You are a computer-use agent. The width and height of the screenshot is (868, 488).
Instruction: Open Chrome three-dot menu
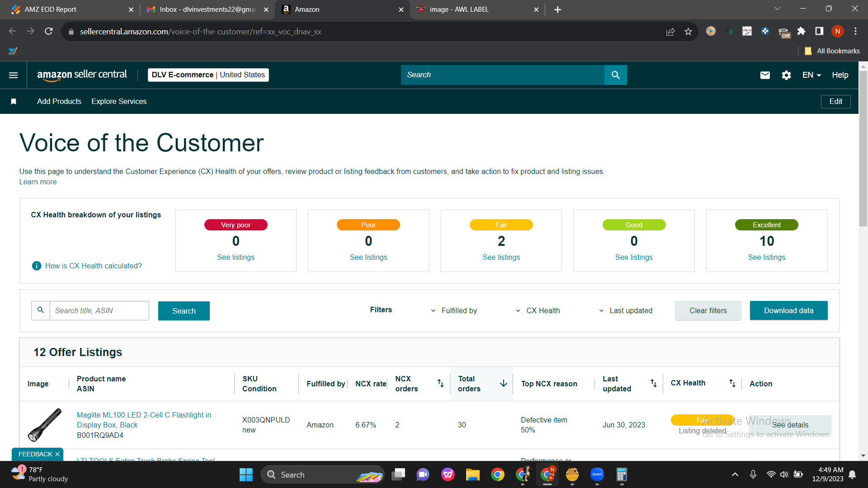coord(855,31)
